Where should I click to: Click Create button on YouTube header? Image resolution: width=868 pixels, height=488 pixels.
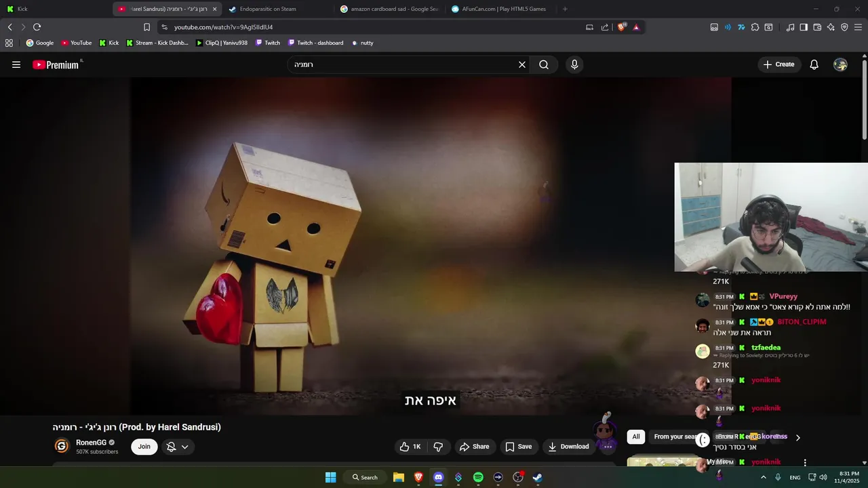778,64
